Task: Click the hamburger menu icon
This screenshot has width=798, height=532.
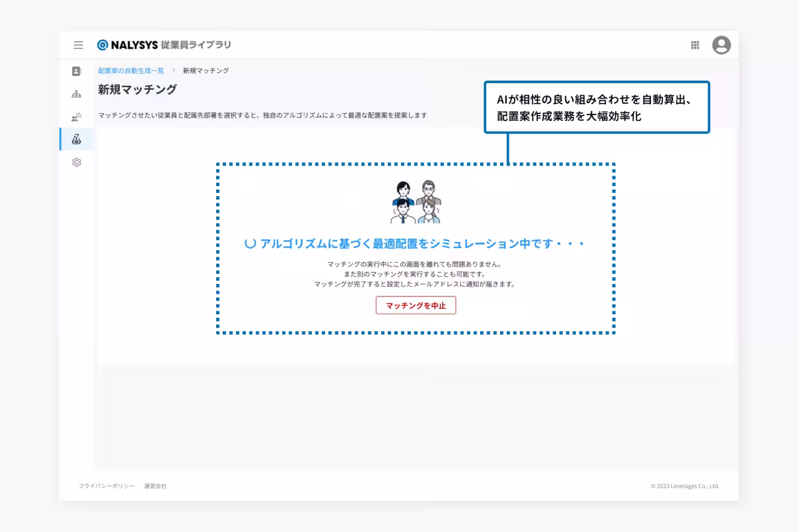Action: [78, 45]
